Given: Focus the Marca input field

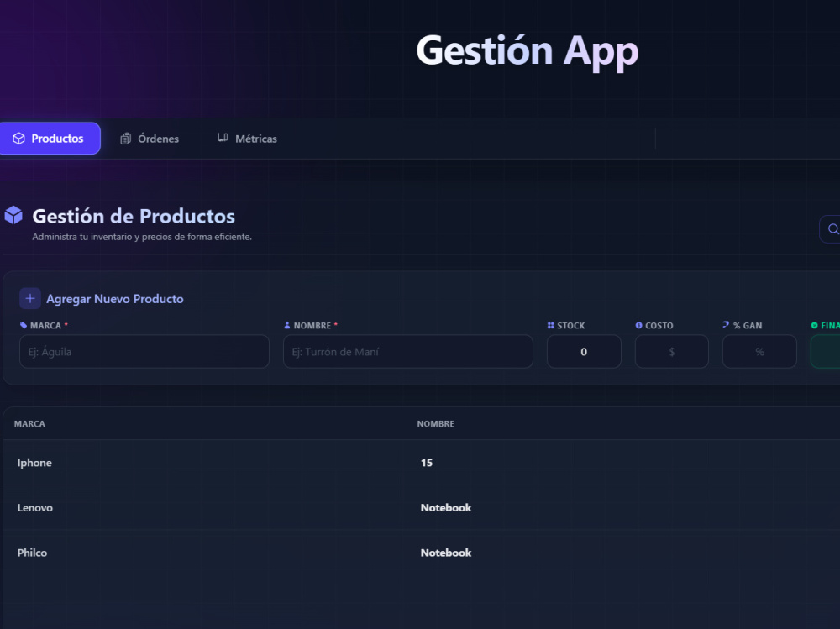Looking at the screenshot, I should point(144,352).
